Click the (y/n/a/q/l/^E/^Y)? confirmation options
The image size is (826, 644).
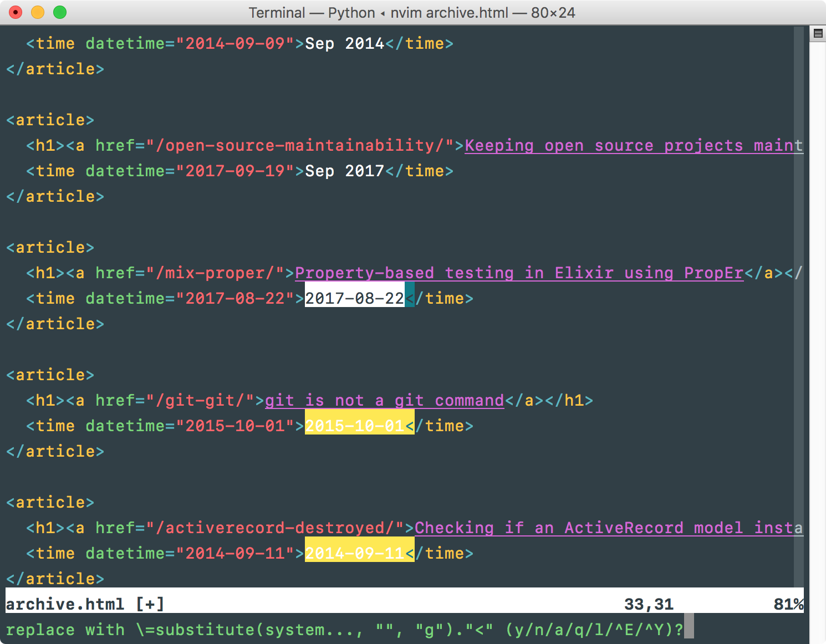(x=594, y=630)
